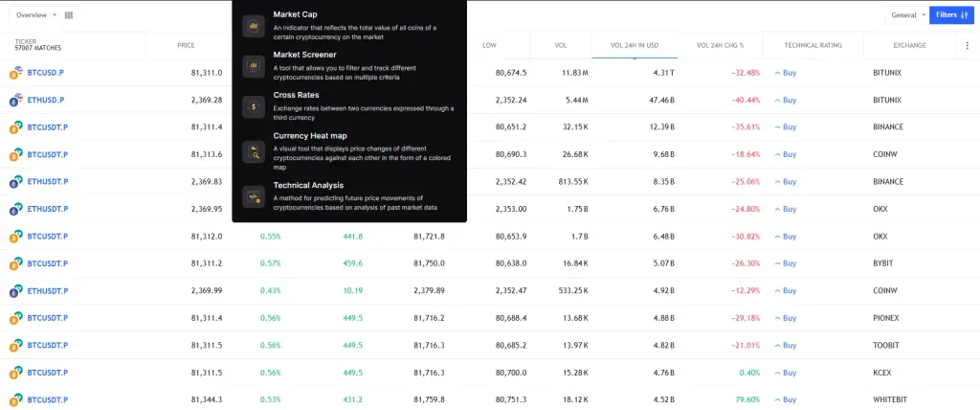Sort by the PRICE column header
The height and width of the screenshot is (410, 980).
point(186,45)
